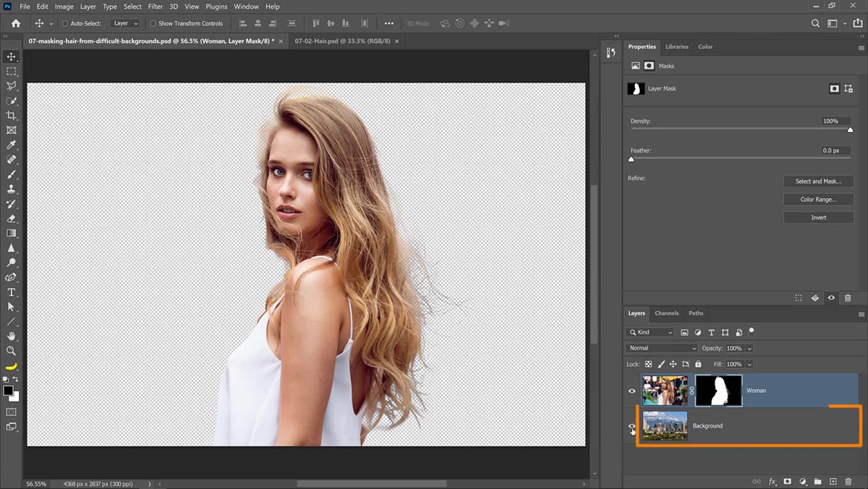Select the Hand tool
This screenshot has width=868, height=489.
tap(11, 336)
